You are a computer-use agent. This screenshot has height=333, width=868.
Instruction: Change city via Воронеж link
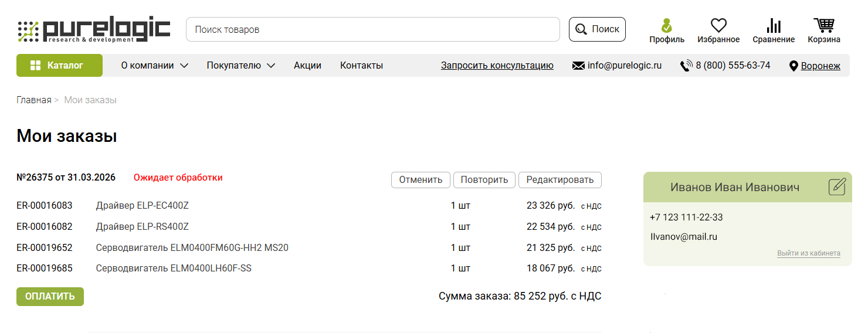tap(820, 66)
